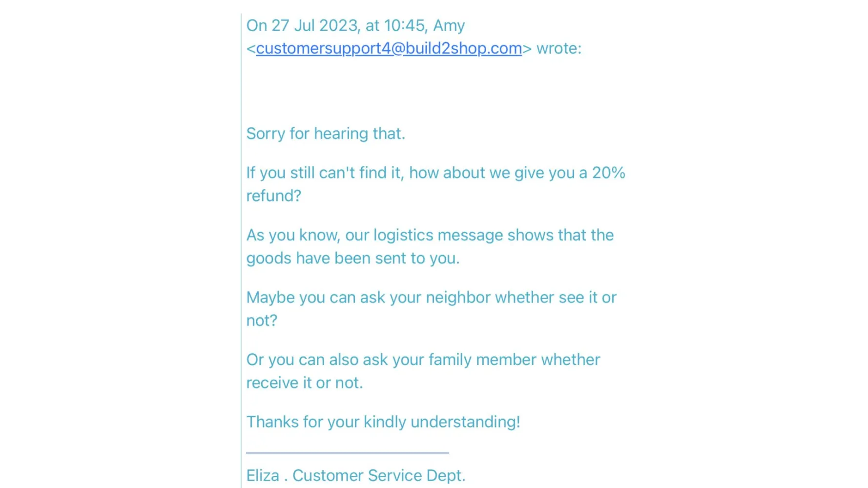Image resolution: width=868 pixels, height=488 pixels.
Task: Click the vertical quoted-message bar on the left
Action: (241, 251)
